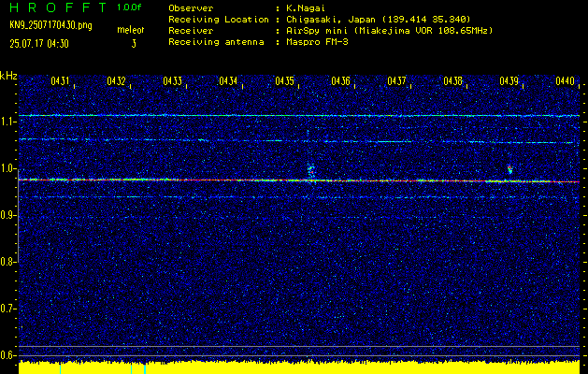The image size is (588, 374).
Task: Select the 0433 time marker
Action: coord(173,80)
